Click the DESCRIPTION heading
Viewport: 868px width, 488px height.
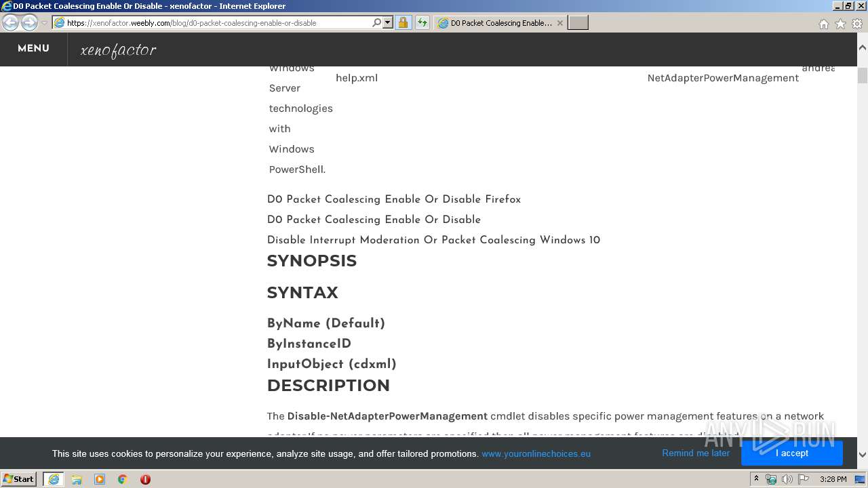(328, 386)
